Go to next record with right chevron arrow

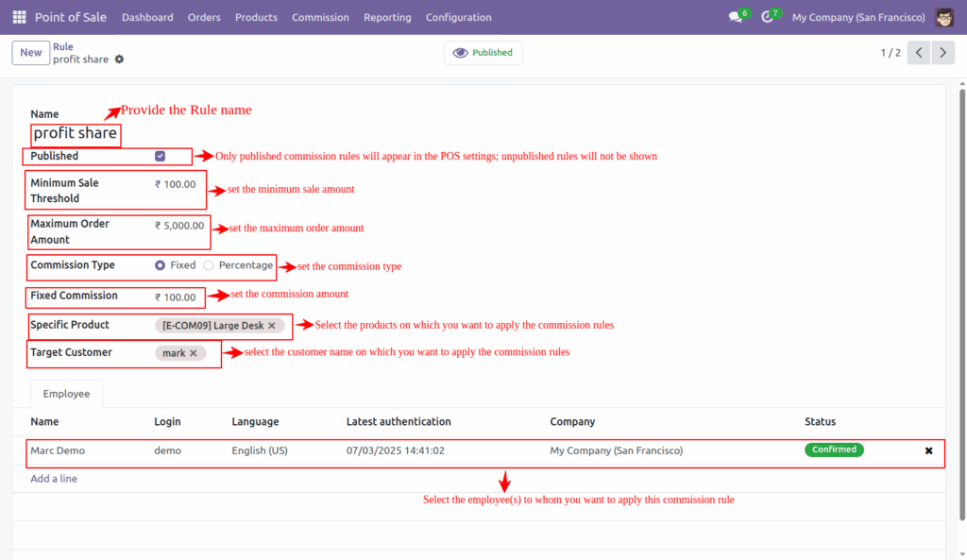coord(942,53)
